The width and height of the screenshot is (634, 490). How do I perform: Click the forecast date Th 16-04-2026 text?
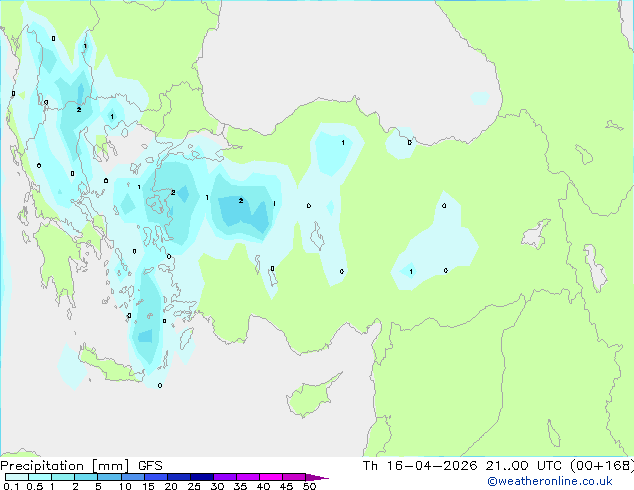420,466
